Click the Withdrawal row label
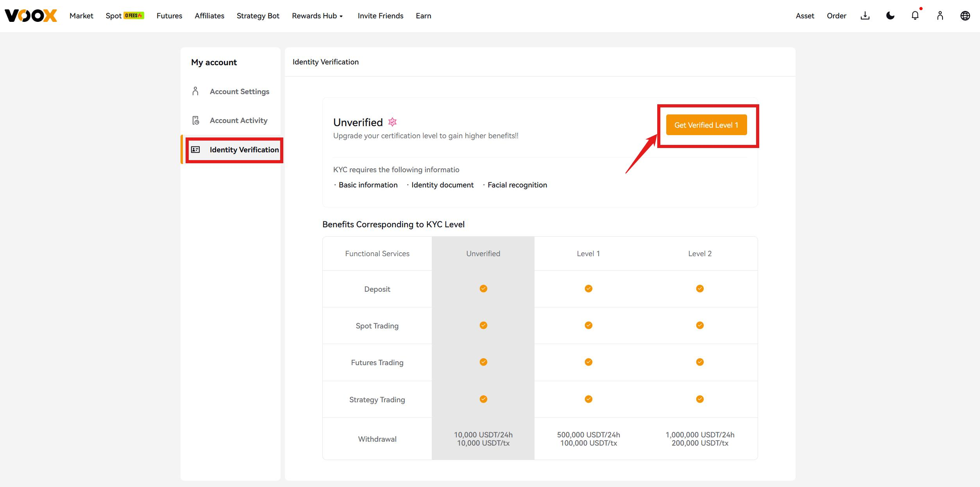Viewport: 980px width, 487px height. (377, 439)
